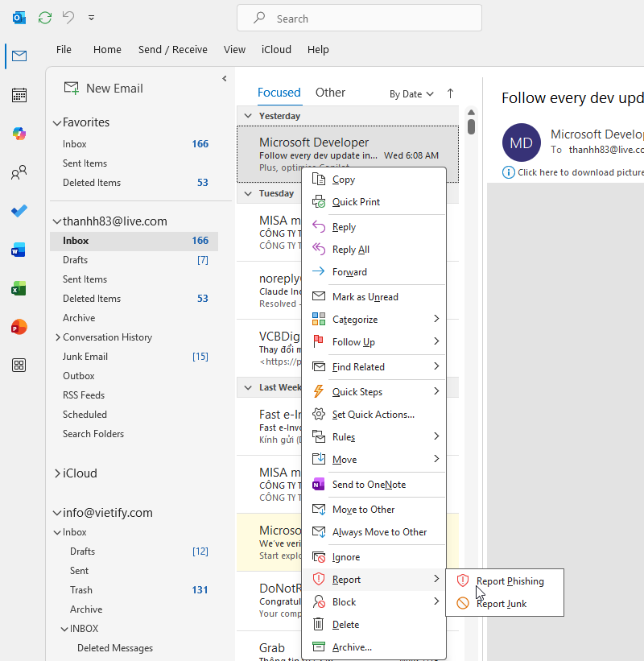Click the Send/Receive sync icon in title bar
The height and width of the screenshot is (661, 644).
(44, 18)
